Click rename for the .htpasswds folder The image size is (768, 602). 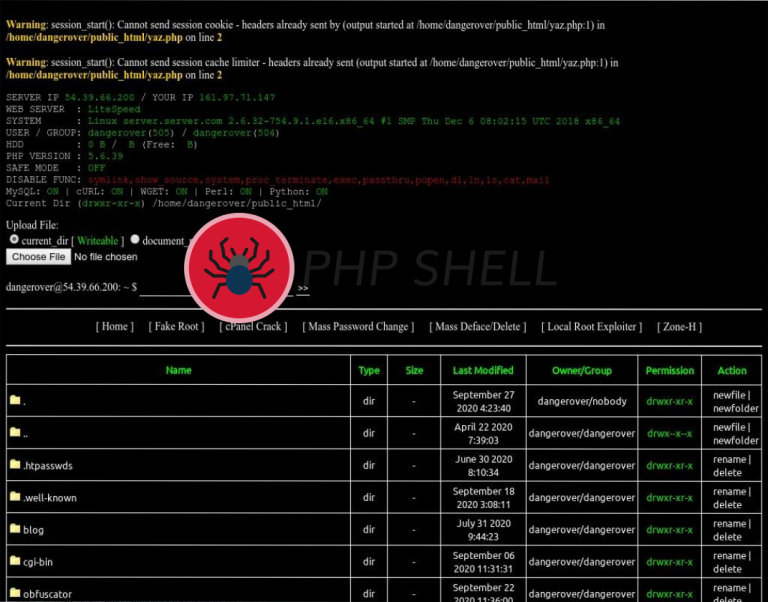(727, 459)
